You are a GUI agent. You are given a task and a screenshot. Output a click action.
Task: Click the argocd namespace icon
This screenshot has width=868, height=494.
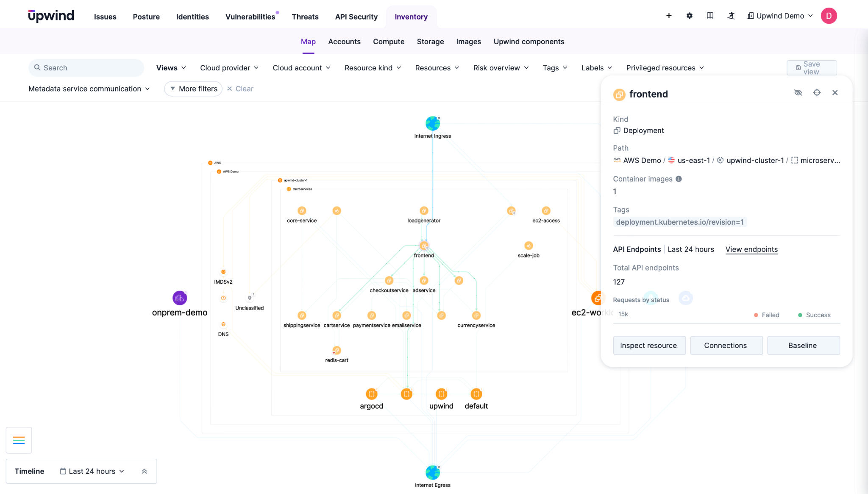point(371,394)
